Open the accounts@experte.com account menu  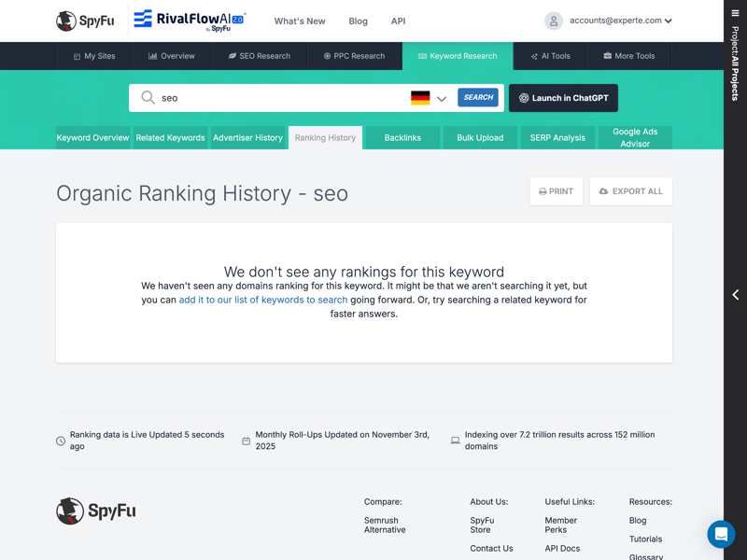point(620,21)
